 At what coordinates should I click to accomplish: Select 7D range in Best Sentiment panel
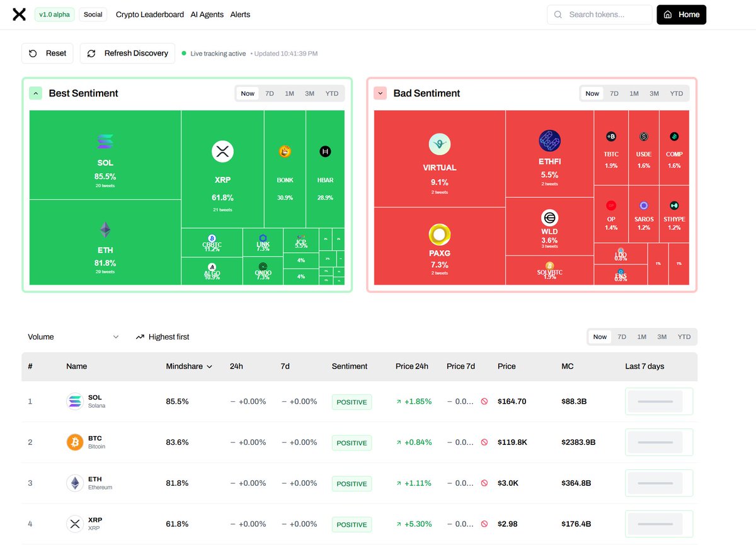[x=270, y=93]
